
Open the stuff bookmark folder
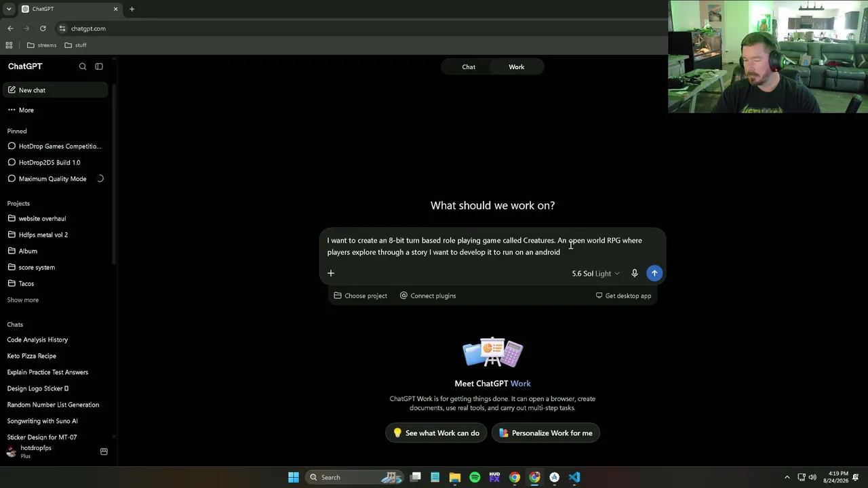click(75, 45)
